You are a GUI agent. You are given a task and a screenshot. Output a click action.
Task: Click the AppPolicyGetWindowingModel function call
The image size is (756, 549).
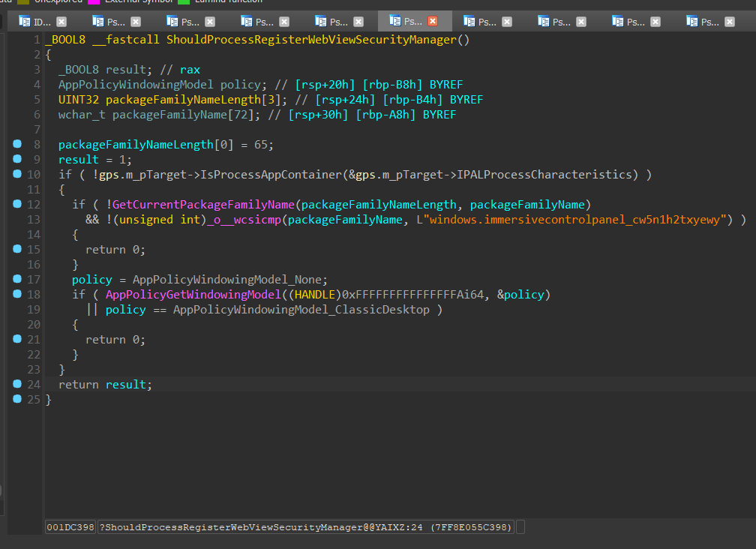[x=193, y=295]
